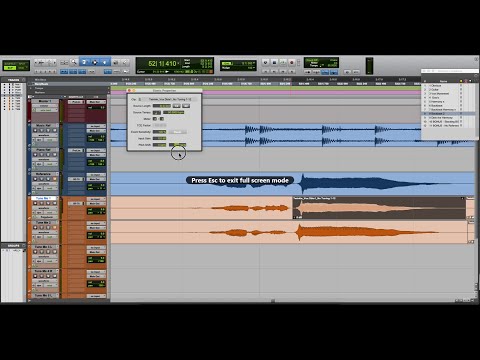
Task: Mute the Tune Me 3 L track
Action: [x=55, y=252]
